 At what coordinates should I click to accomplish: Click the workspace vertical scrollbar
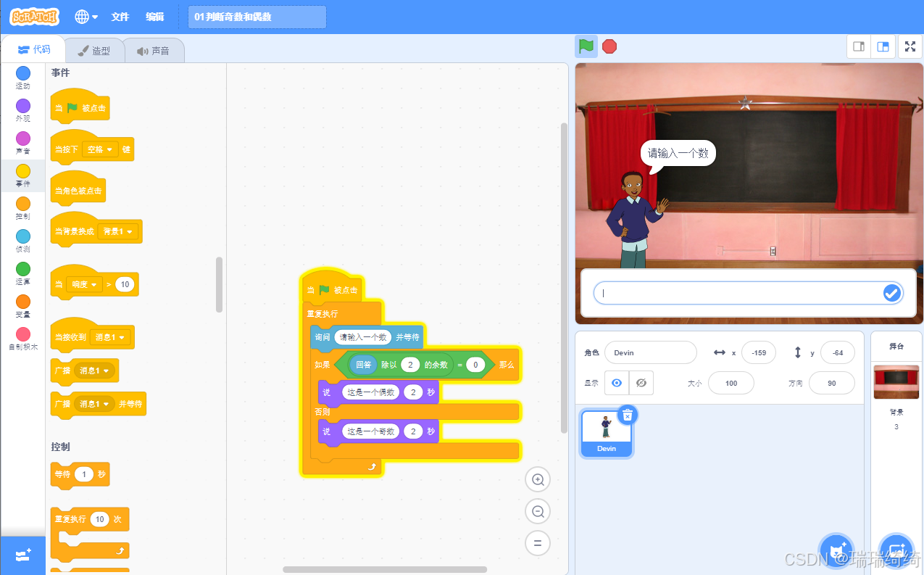tap(564, 278)
